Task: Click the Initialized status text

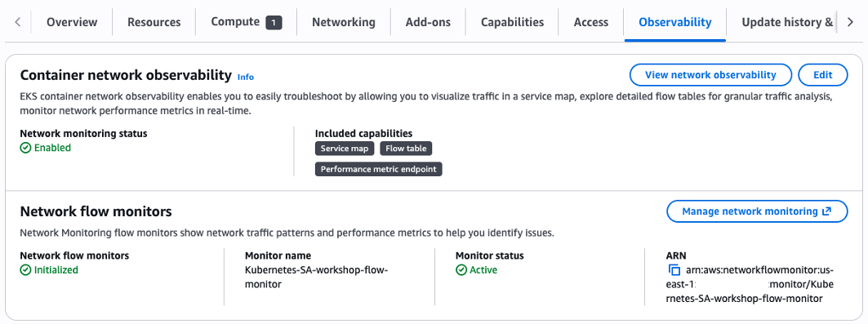Action: 56,270
